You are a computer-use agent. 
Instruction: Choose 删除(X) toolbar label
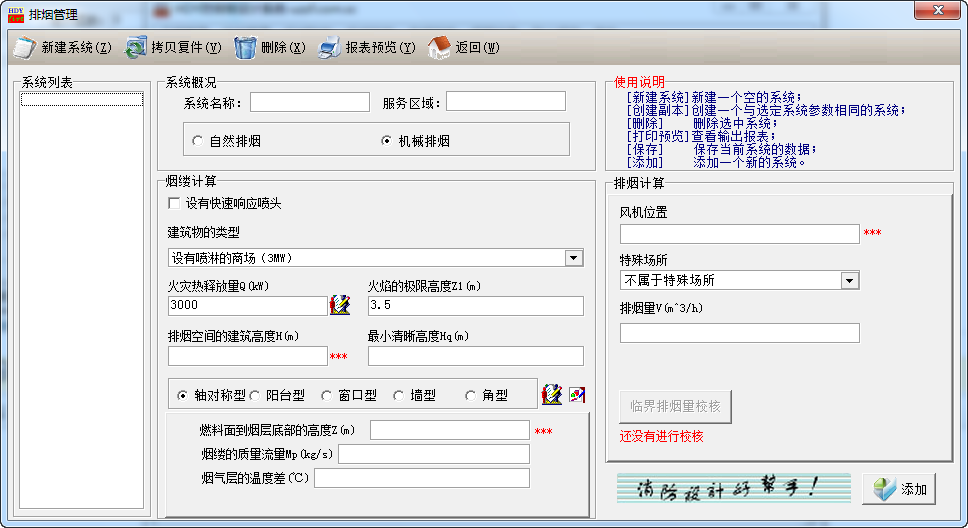[x=283, y=48]
